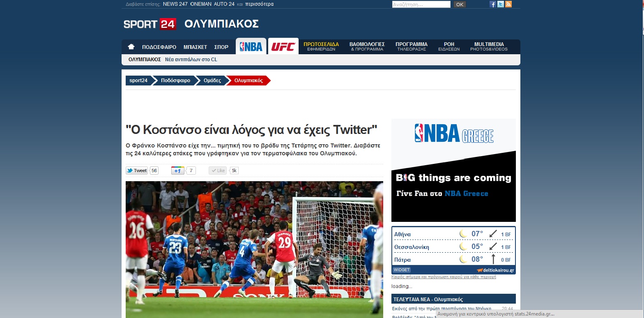This screenshot has height=318, width=644.
Task: Click the ΟΛΥΜΠΙΑΚΟΣ submenu label
Action: (145, 60)
